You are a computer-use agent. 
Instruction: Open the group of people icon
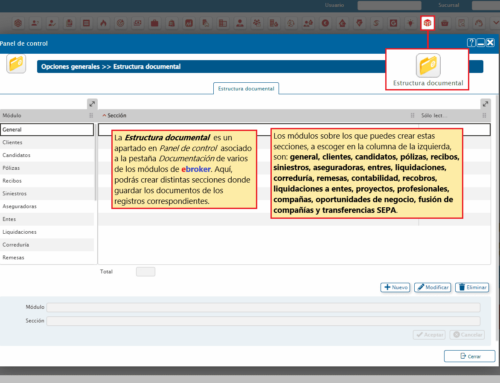coord(257,23)
